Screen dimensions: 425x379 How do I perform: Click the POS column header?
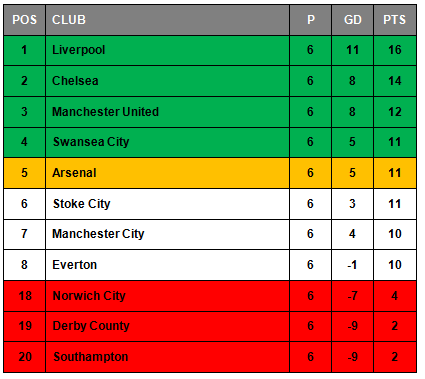pos(24,20)
